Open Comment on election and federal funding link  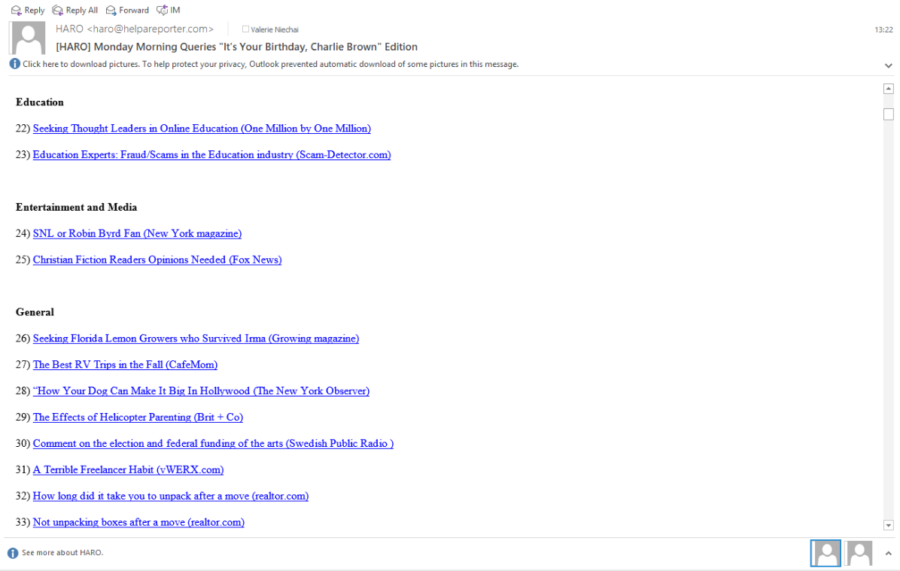(213, 444)
